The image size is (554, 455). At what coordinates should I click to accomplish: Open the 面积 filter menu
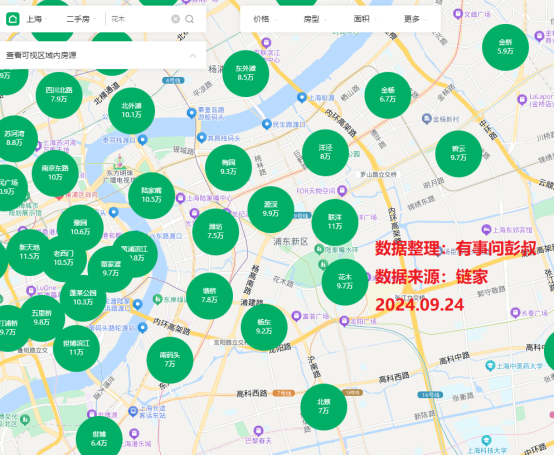point(365,19)
